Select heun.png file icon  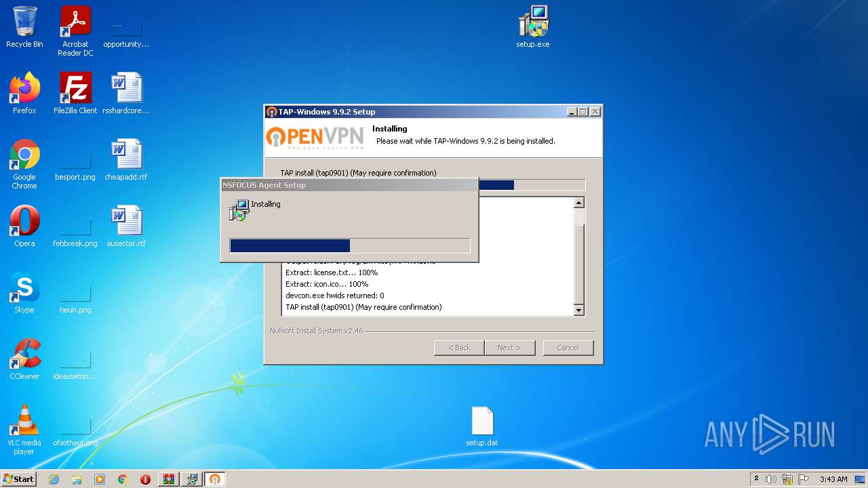click(75, 297)
